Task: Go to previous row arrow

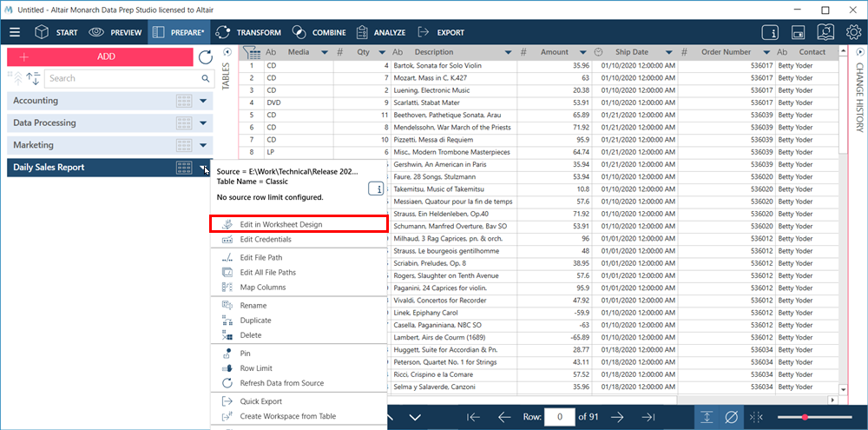Action: pyautogui.click(x=503, y=417)
